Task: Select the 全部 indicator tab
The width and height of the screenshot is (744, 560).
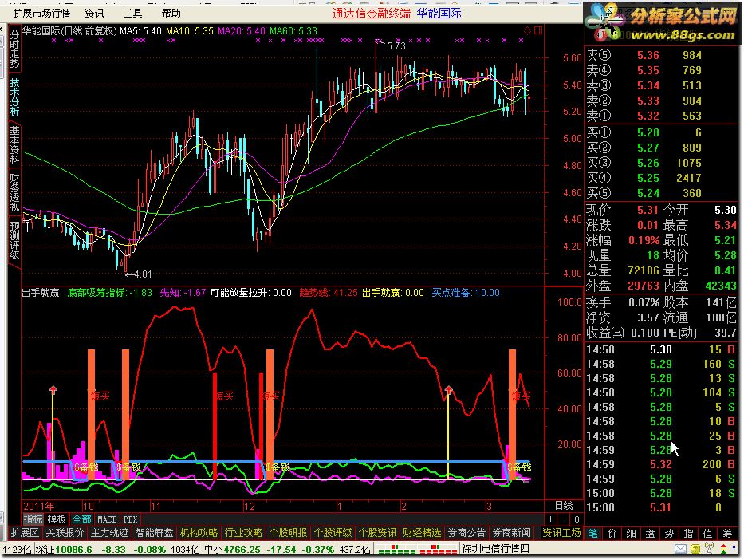Action: pyautogui.click(x=81, y=519)
